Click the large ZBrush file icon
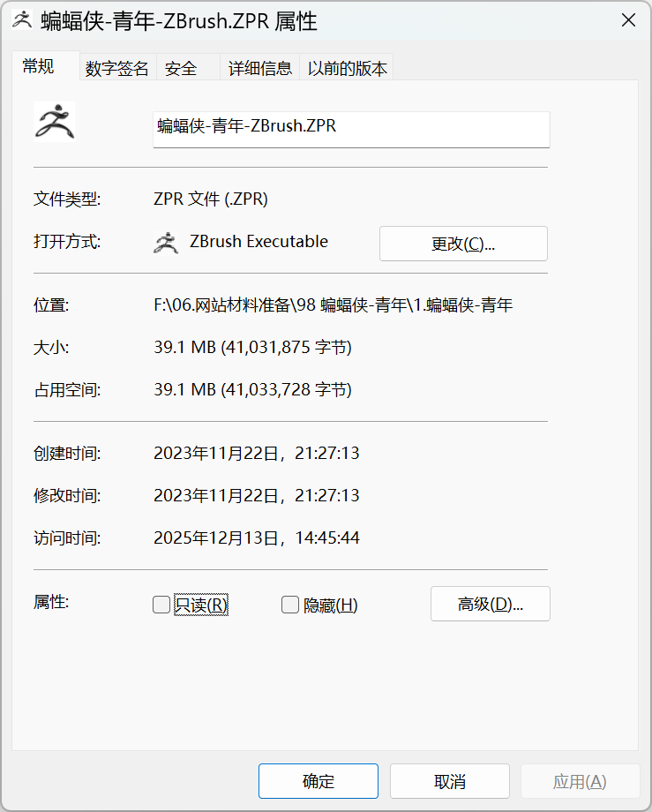Viewport: 652px width, 812px height. (55, 122)
